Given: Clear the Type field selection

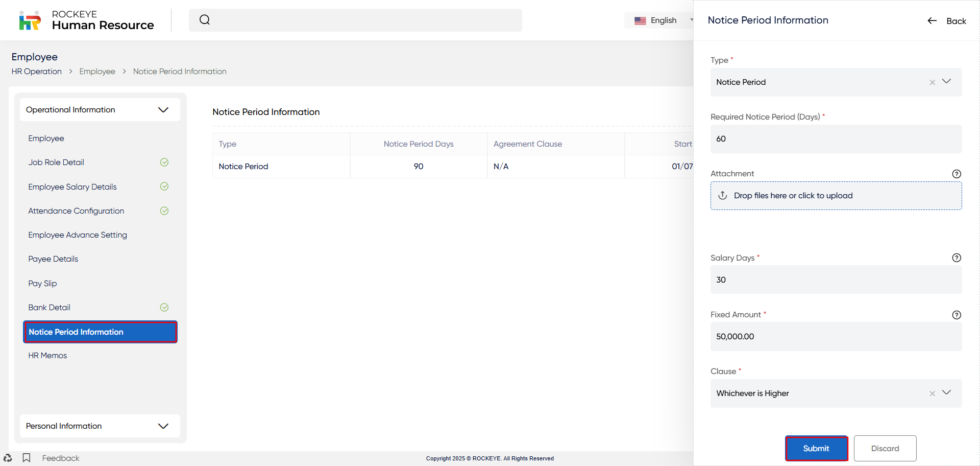Looking at the screenshot, I should pos(932,82).
